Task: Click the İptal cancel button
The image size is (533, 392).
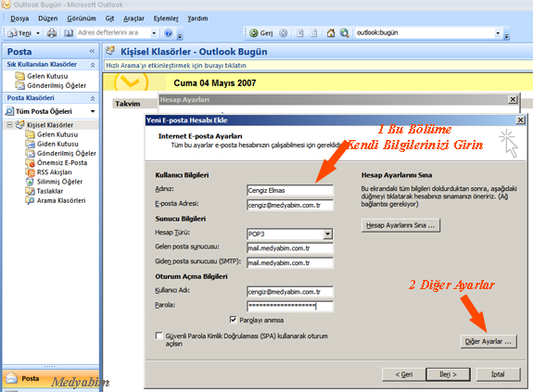Action: [498, 374]
